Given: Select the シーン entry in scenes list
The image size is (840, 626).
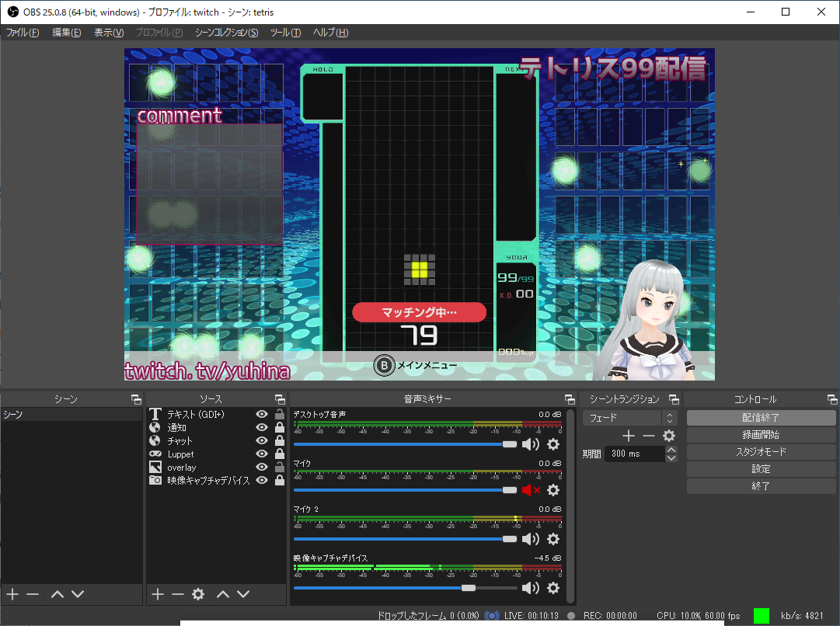Looking at the screenshot, I should pyautogui.click(x=71, y=415).
